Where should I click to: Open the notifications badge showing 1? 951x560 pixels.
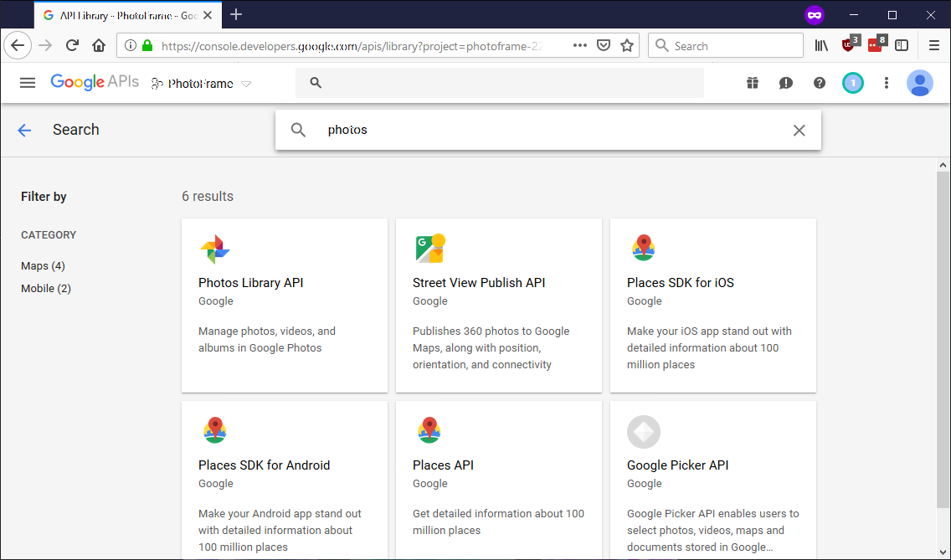tap(853, 83)
